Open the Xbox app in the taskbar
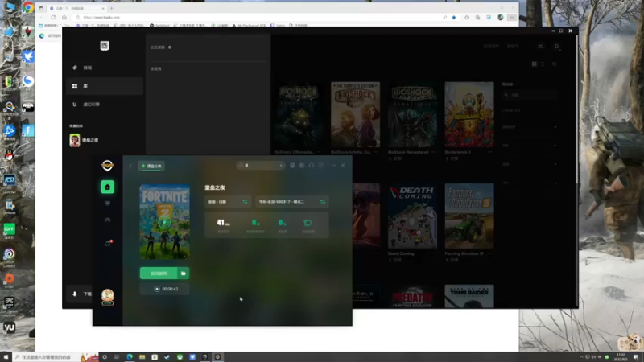644x362 pixels. pyautogui.click(x=180, y=357)
